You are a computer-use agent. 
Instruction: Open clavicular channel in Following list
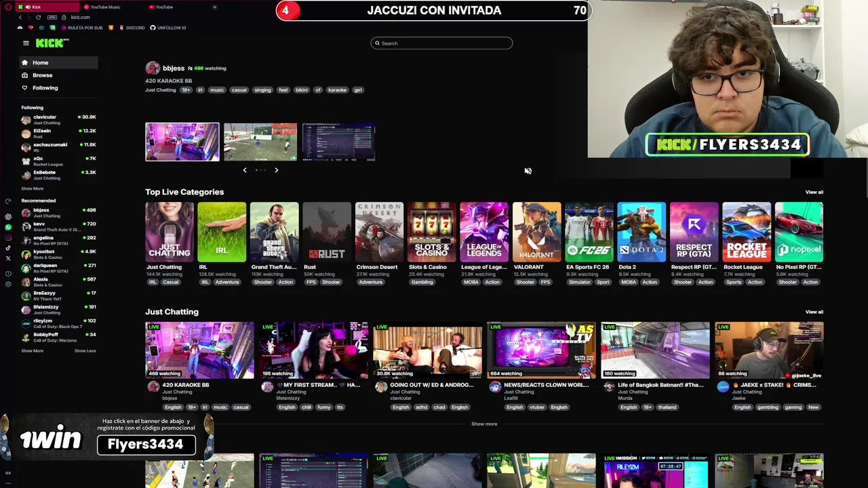tap(58, 120)
